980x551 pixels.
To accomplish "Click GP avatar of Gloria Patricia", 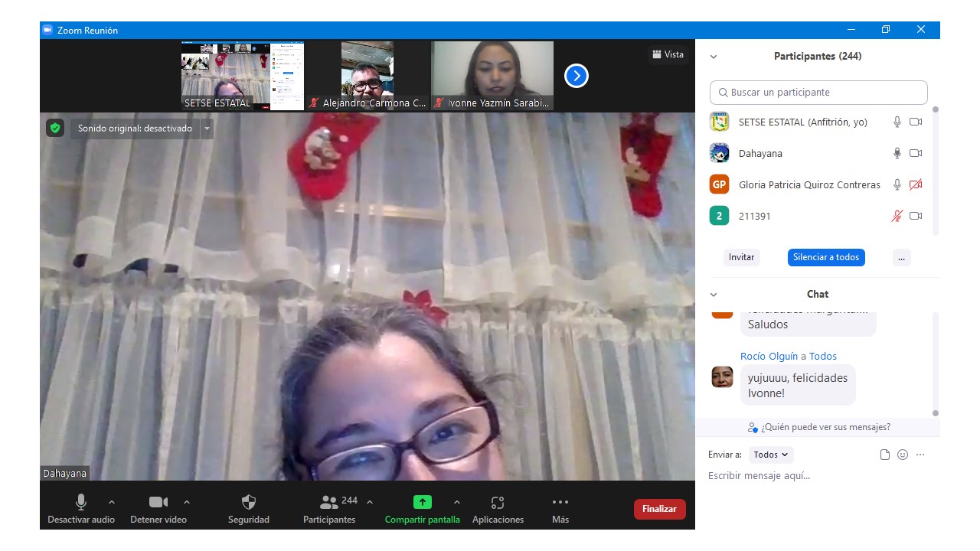I will 719,184.
